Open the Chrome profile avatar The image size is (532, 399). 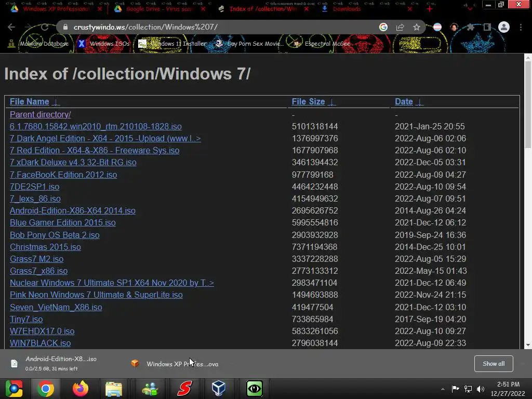coord(504,27)
